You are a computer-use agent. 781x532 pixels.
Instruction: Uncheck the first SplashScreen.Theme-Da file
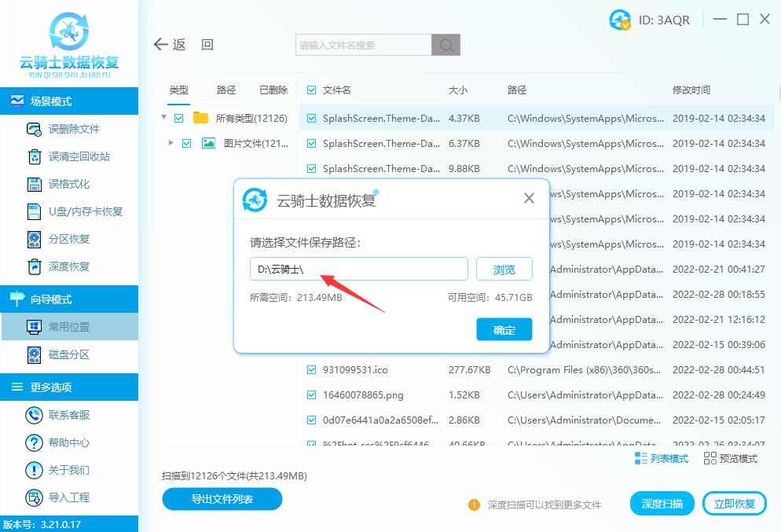click(x=310, y=116)
